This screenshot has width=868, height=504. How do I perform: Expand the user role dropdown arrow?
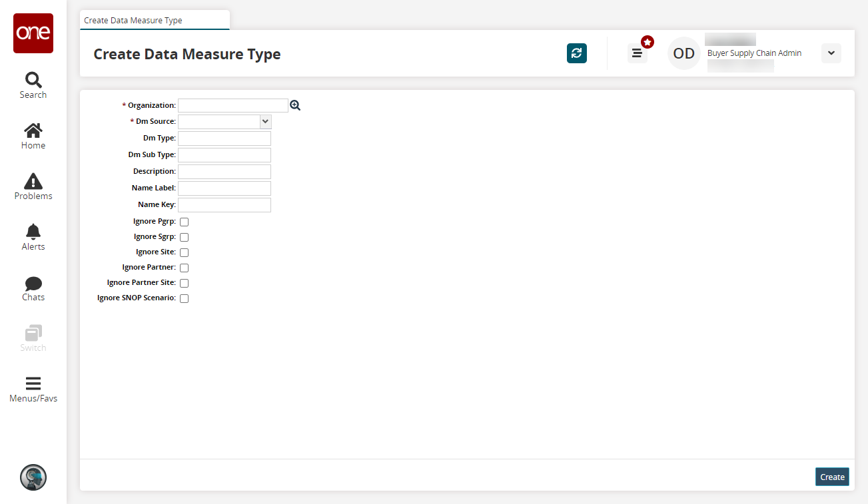coord(831,53)
